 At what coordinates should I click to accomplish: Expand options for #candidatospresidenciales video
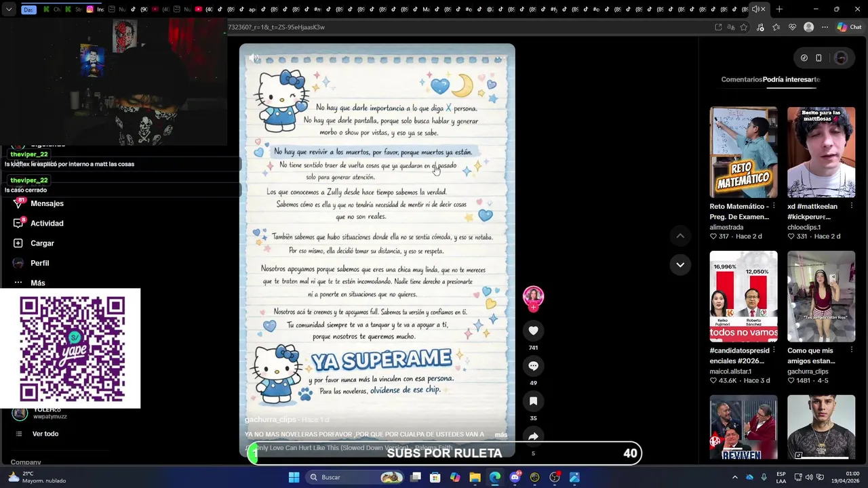774,350
